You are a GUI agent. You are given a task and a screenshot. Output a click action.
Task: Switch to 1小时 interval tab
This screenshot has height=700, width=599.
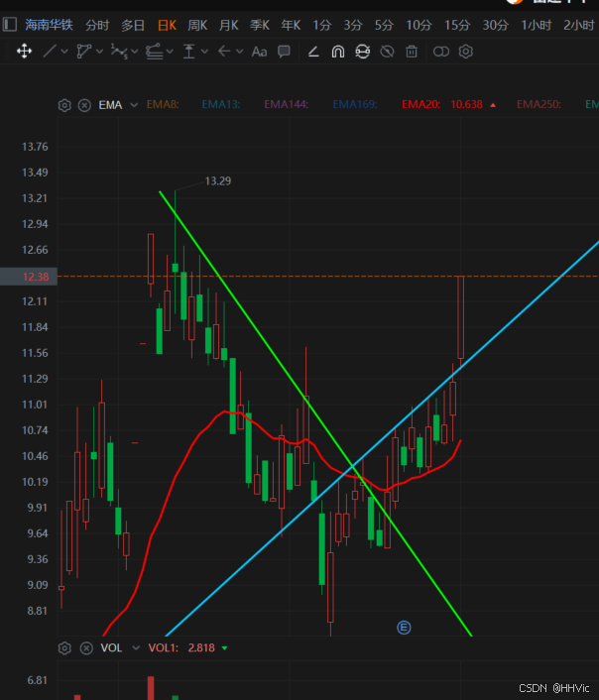pos(536,25)
